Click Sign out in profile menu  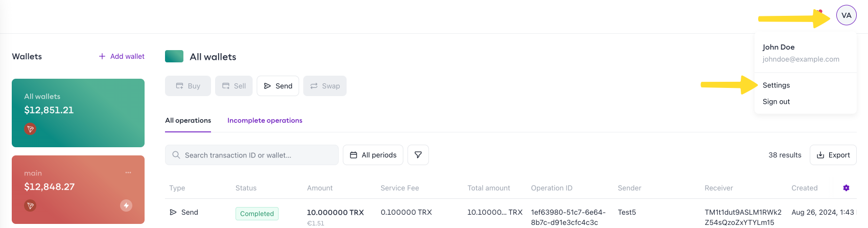(x=776, y=102)
